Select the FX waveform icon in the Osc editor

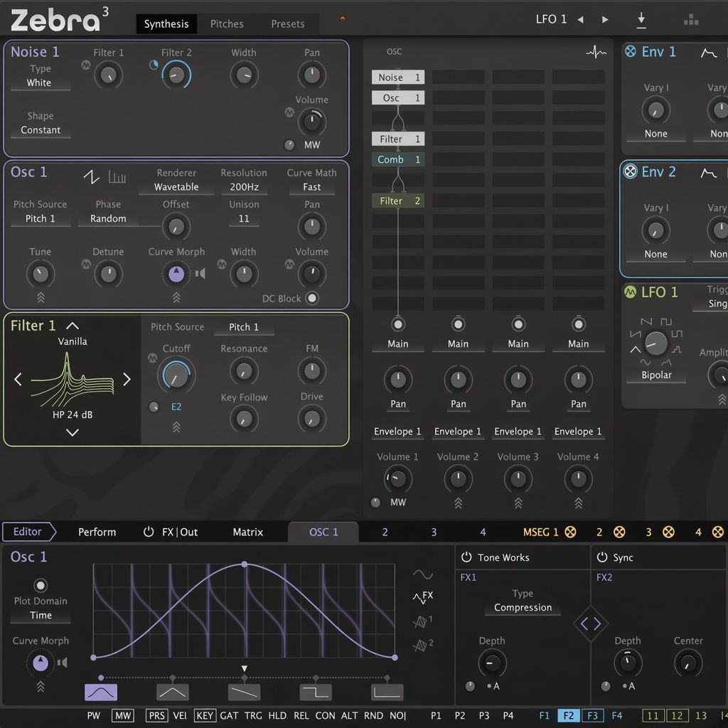tap(422, 597)
